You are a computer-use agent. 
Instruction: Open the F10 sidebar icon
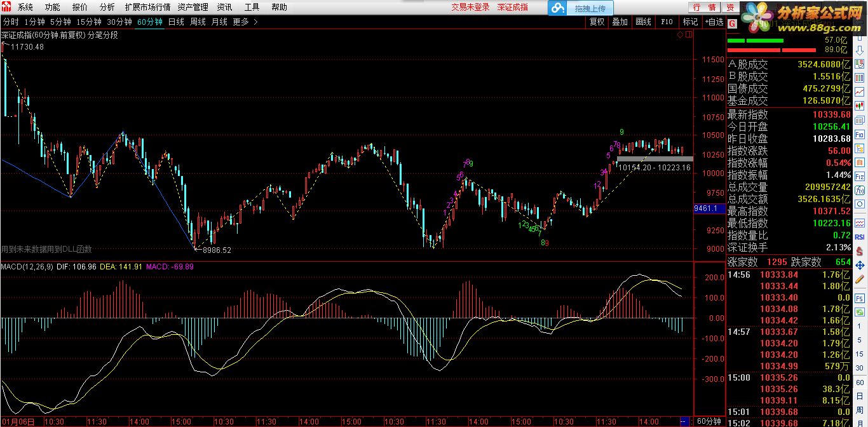click(x=859, y=135)
